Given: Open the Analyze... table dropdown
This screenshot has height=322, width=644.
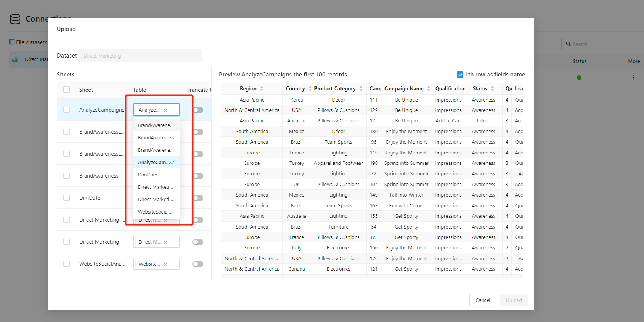Looking at the screenshot, I should (156, 110).
